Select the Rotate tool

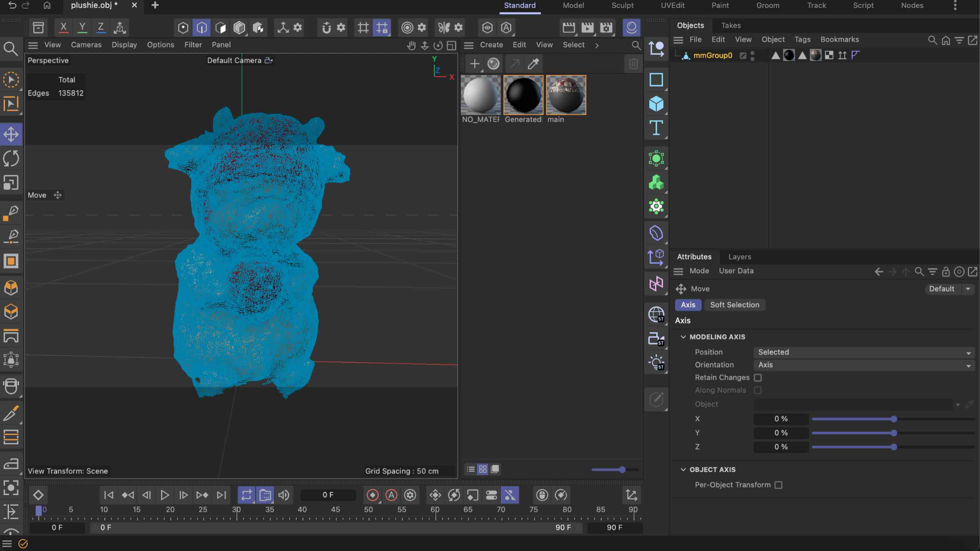point(11,159)
